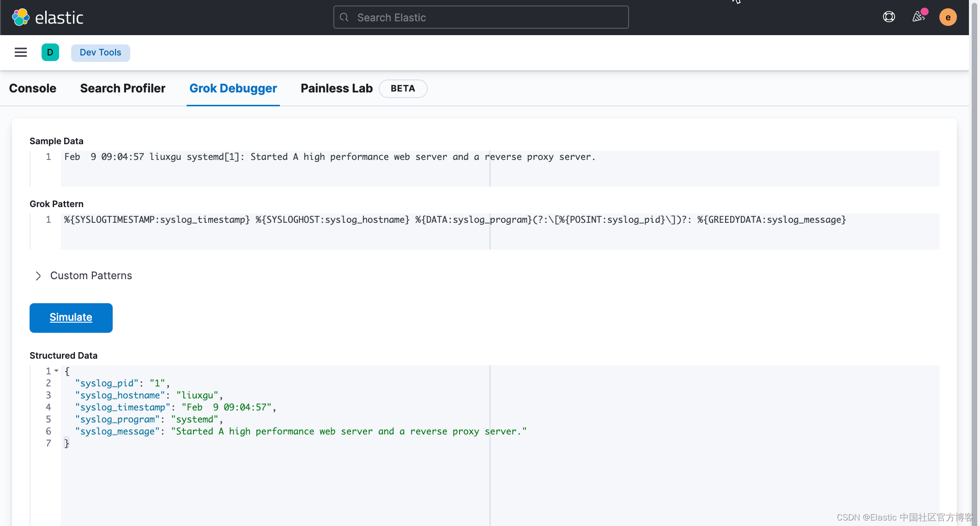
Task: Switch to the Console tab
Action: click(32, 88)
